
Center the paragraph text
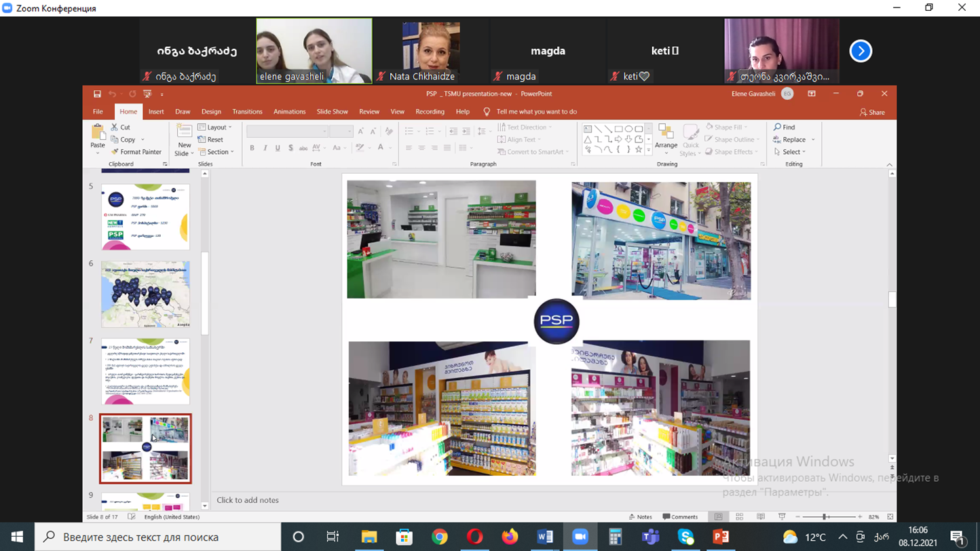coord(421,148)
